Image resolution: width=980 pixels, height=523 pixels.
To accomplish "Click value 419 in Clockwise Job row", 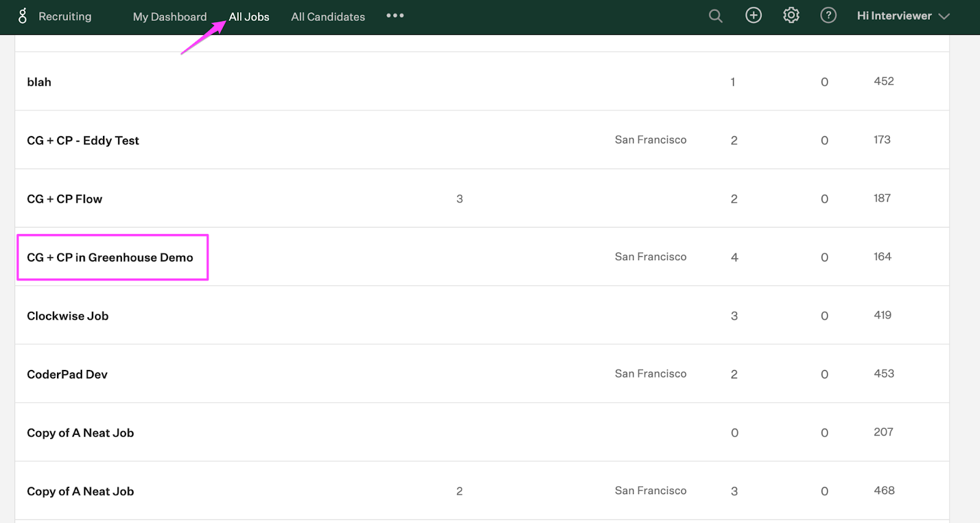I will [x=883, y=315].
